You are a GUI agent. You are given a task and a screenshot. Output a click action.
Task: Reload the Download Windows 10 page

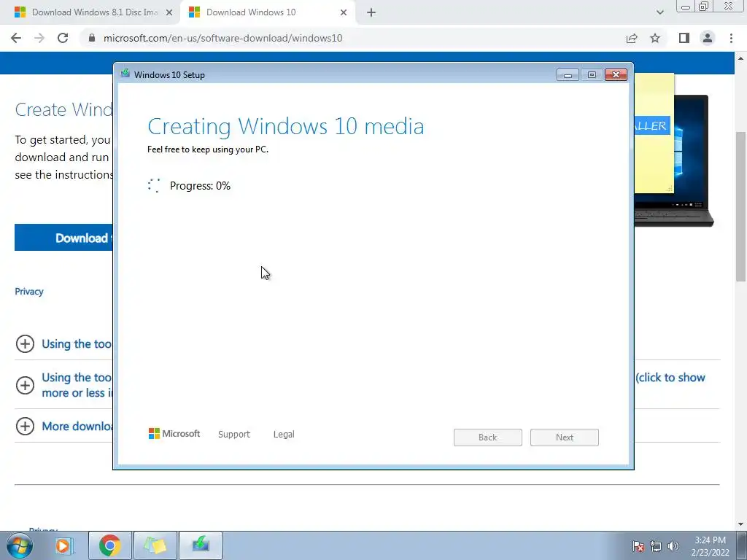point(63,38)
